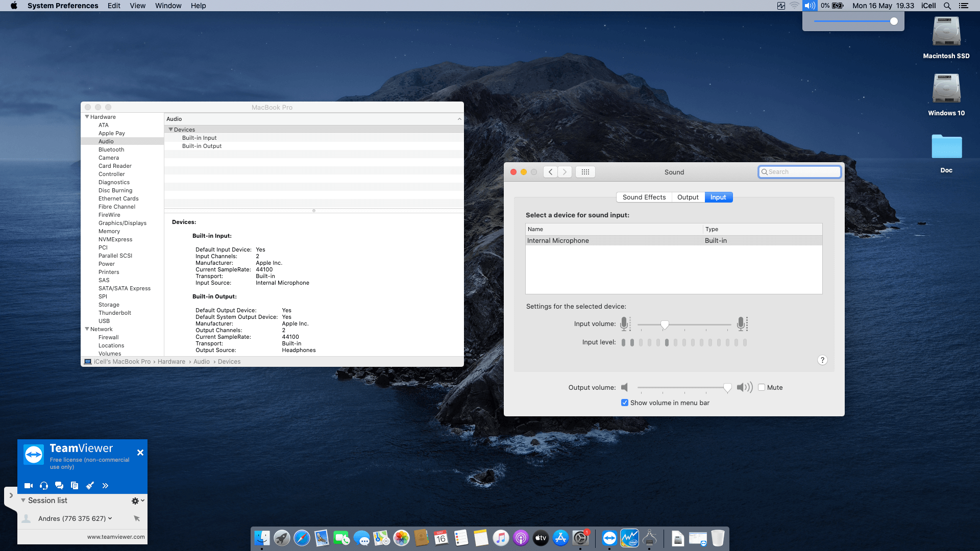Collapse the Hardware tree section
Screen dimensions: 980x551
click(x=87, y=117)
